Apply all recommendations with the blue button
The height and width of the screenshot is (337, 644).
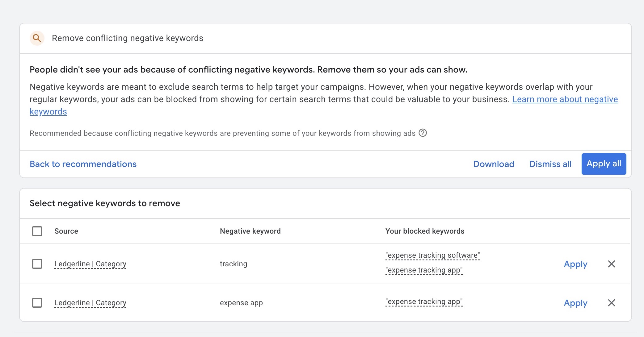[604, 164]
